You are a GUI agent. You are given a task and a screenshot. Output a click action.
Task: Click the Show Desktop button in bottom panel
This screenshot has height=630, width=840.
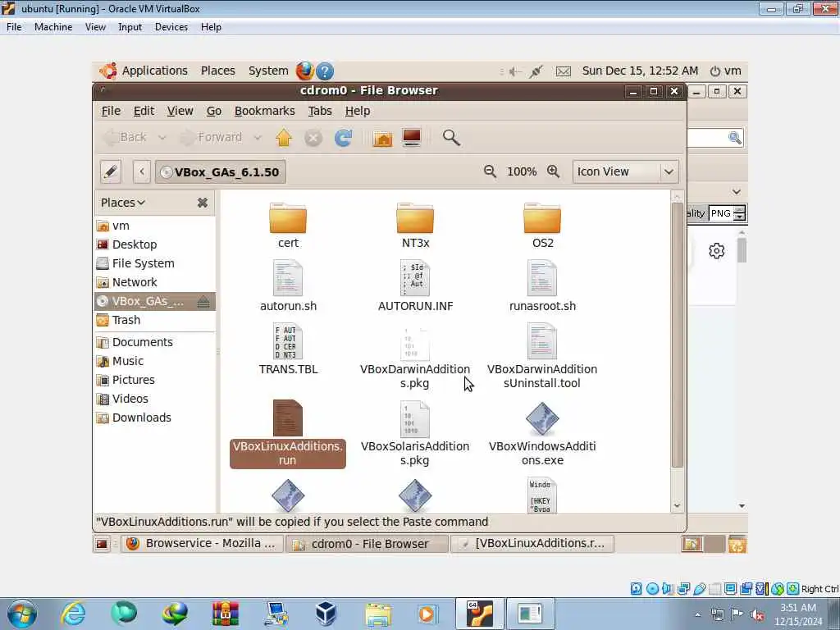[102, 545]
